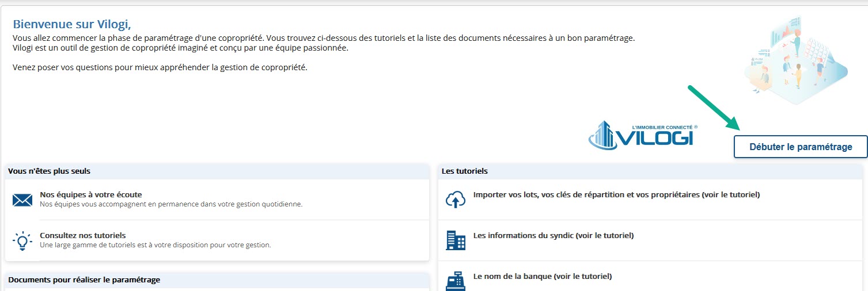868x291 pixels.
Task: Click the sentence Venez poser vos questions
Action: click(x=160, y=68)
